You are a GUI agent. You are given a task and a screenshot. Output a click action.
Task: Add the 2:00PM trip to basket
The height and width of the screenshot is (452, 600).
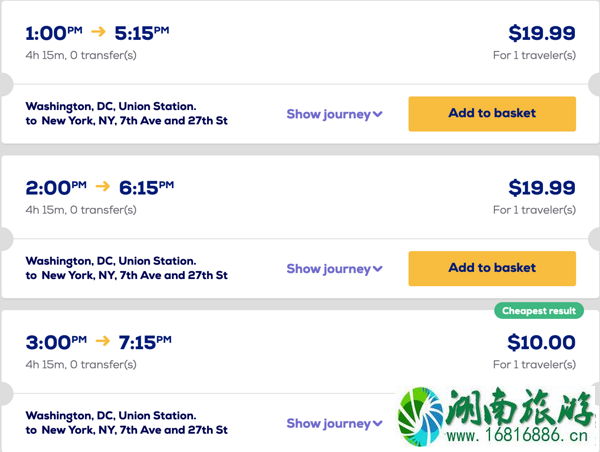tap(492, 268)
